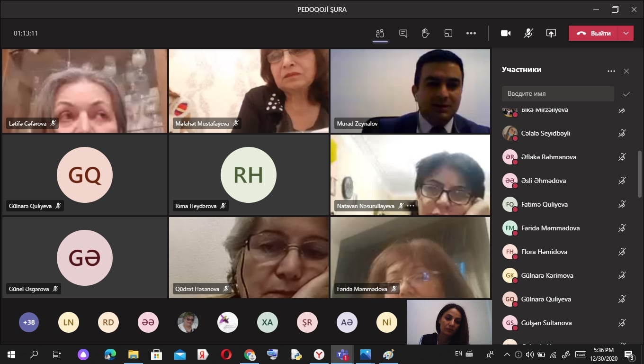Click the FQ avatar of Fatimə Quliyeva

(510, 204)
